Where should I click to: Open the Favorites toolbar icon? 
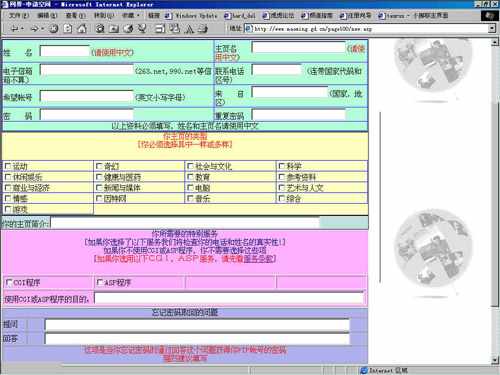click(114, 29)
